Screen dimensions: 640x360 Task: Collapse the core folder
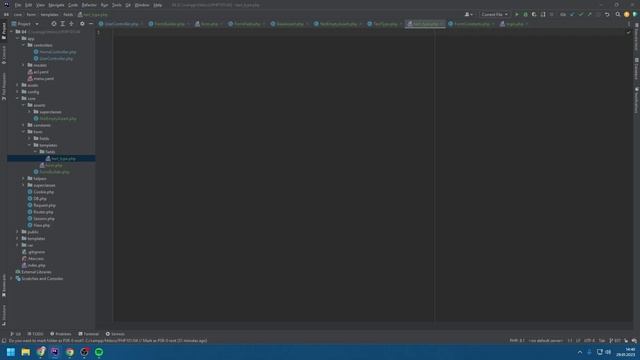[18, 98]
